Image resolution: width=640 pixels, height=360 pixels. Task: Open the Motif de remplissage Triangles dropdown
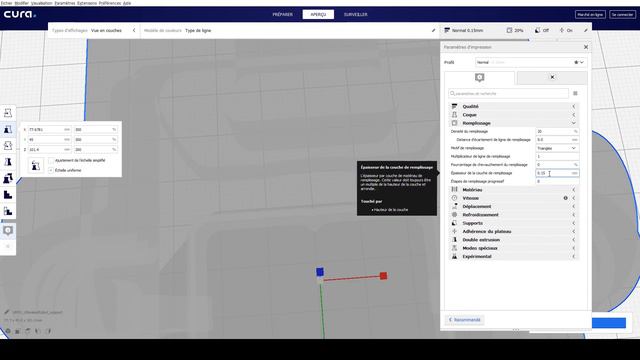tap(557, 148)
